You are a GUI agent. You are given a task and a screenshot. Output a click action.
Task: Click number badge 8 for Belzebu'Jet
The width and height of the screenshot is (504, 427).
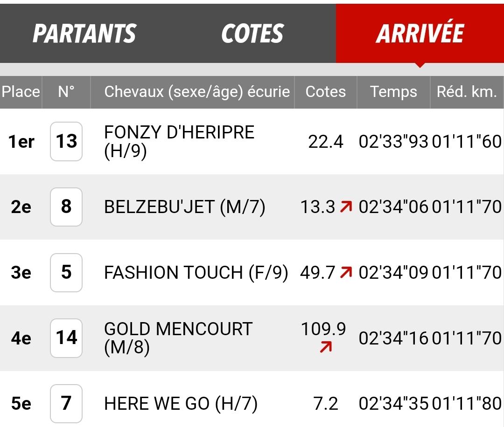[x=66, y=207]
